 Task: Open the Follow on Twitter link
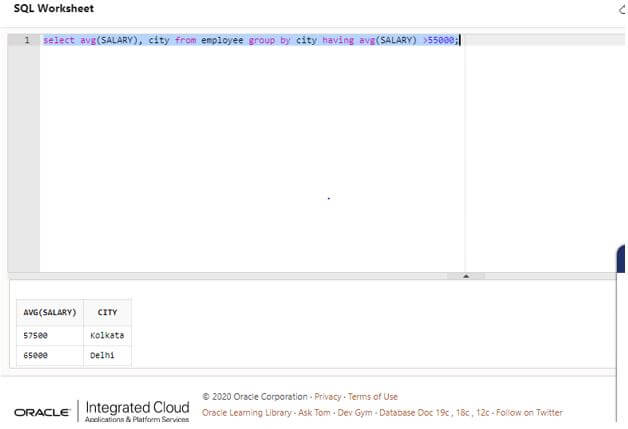pyautogui.click(x=529, y=413)
